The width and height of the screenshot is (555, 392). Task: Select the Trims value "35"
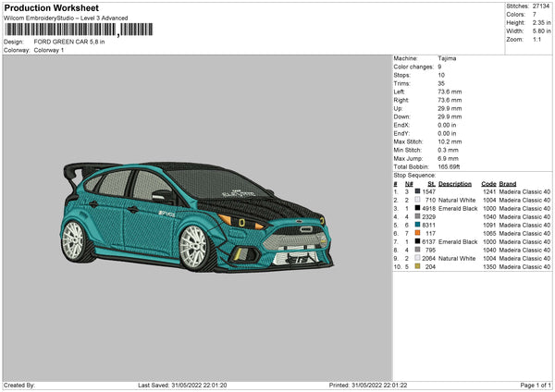pyautogui.click(x=441, y=83)
